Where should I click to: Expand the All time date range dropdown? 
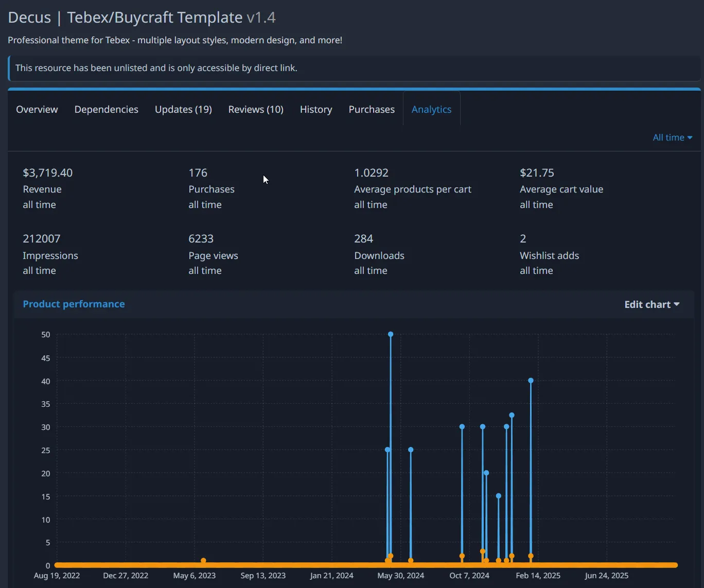672,137
